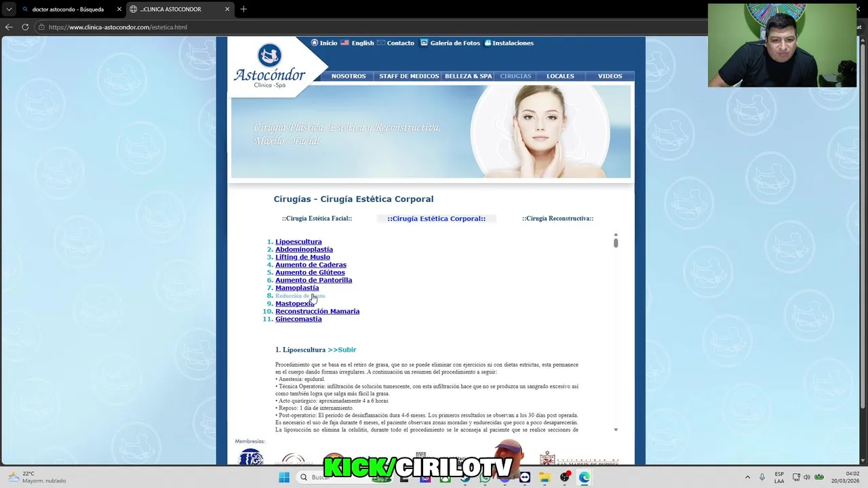Open the BELLEZA & SPA menu
The image size is (868, 488).
pos(468,76)
